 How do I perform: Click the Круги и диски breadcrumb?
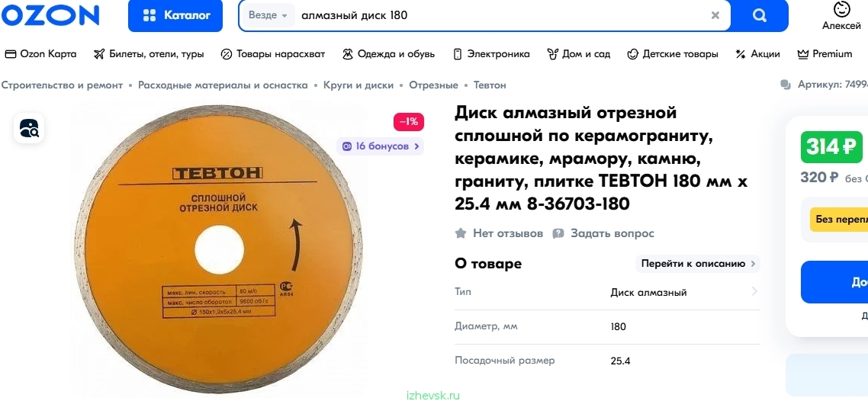358,85
